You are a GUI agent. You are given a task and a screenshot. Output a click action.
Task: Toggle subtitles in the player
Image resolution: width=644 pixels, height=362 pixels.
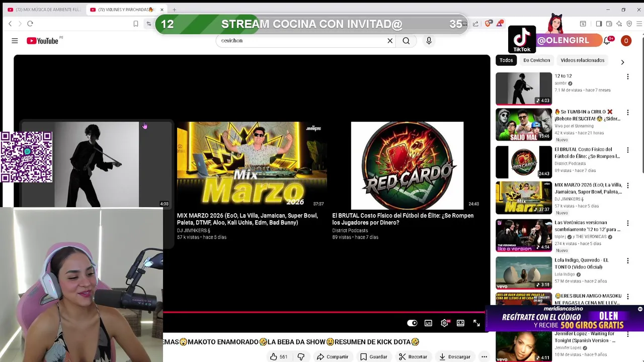(428, 323)
